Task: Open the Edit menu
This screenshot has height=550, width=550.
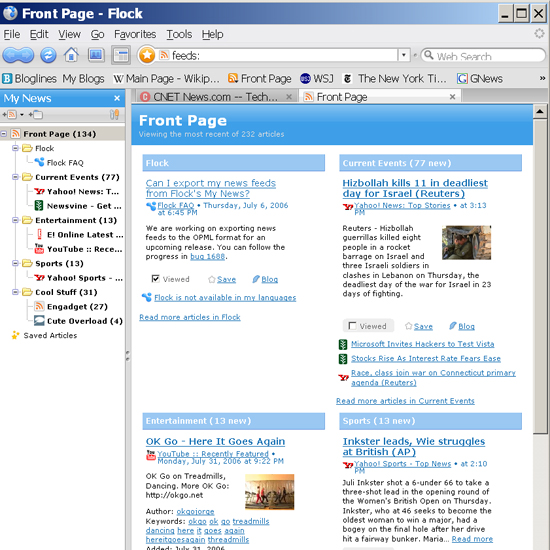Action: tap(39, 34)
